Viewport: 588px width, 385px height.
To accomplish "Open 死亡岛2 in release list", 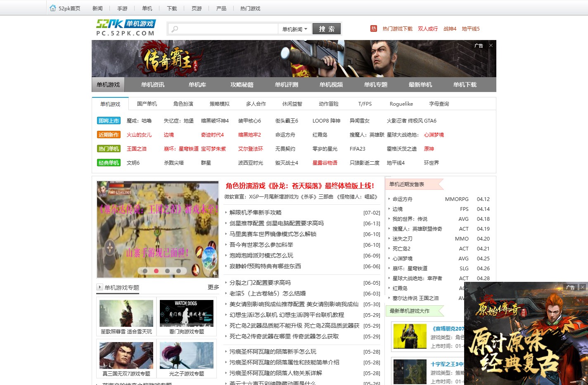I will click(x=401, y=249).
